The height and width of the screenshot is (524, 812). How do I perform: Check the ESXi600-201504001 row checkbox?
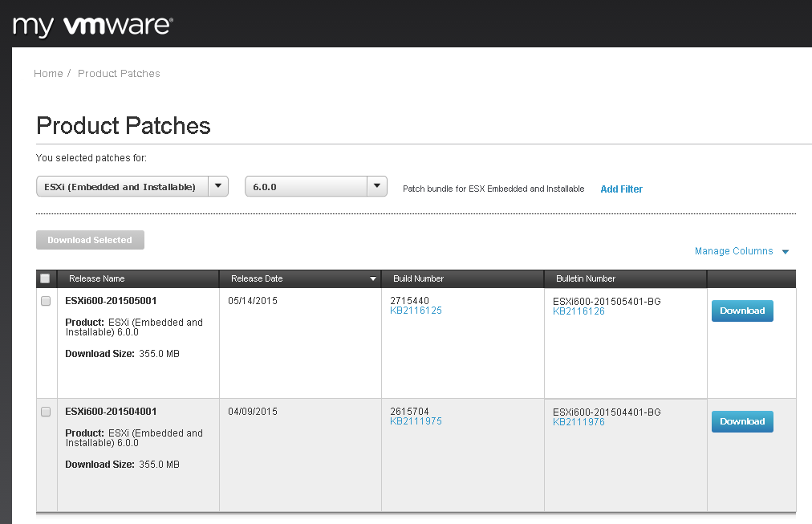point(46,412)
